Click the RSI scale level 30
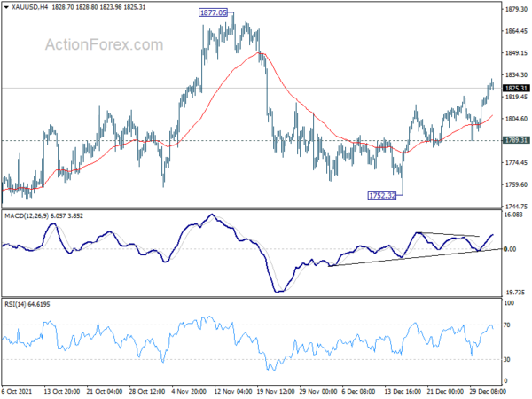The image size is (532, 399). pos(507,359)
